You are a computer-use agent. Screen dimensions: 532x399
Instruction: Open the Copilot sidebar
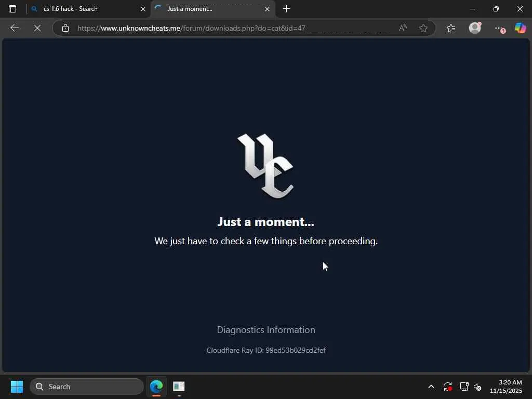pyautogui.click(x=520, y=28)
